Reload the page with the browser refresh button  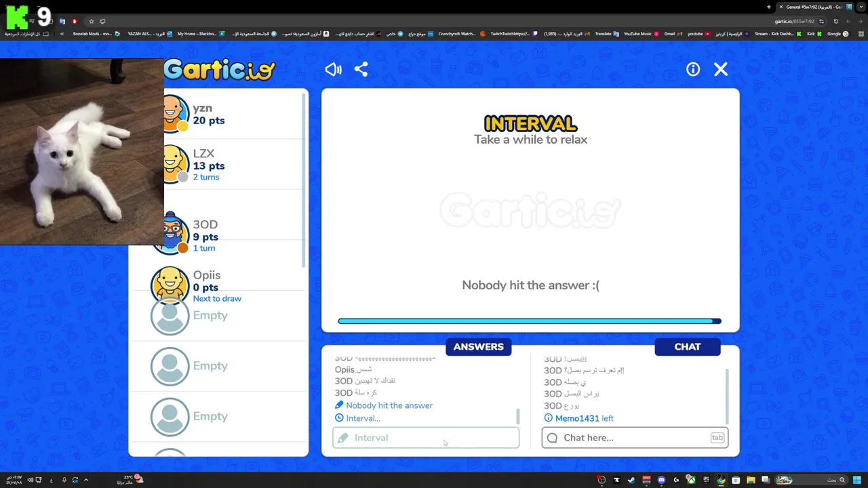click(x=835, y=22)
